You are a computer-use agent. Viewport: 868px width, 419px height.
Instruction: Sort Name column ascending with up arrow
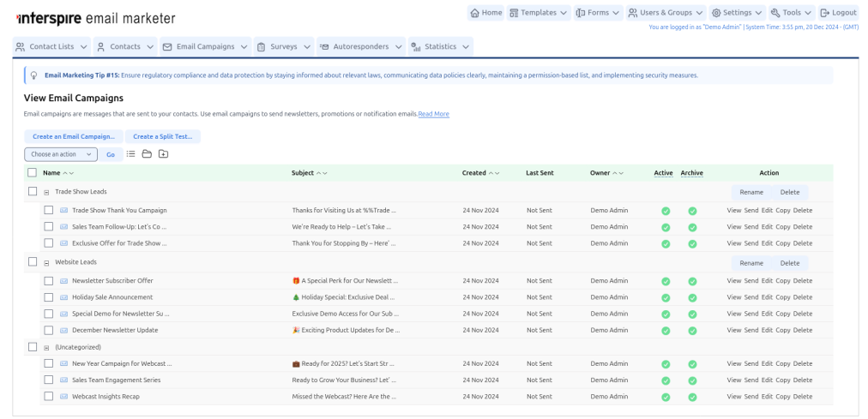[65, 173]
